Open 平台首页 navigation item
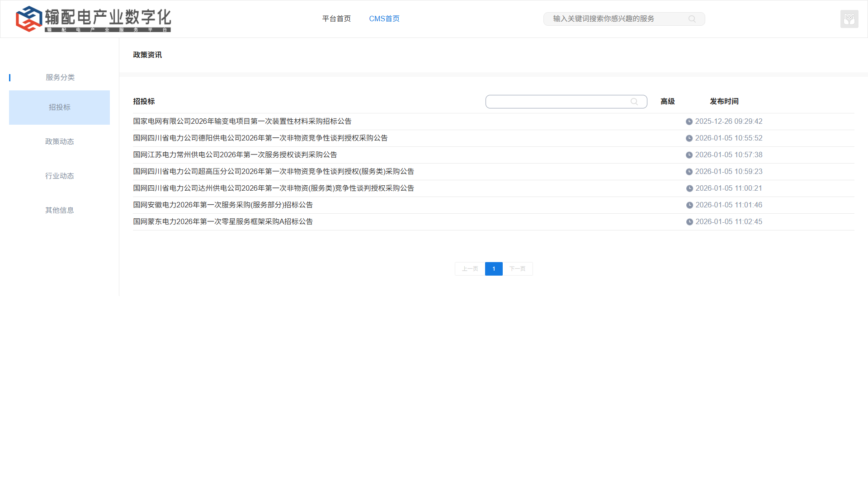Screen dimensions: 868x488 pos(336,19)
